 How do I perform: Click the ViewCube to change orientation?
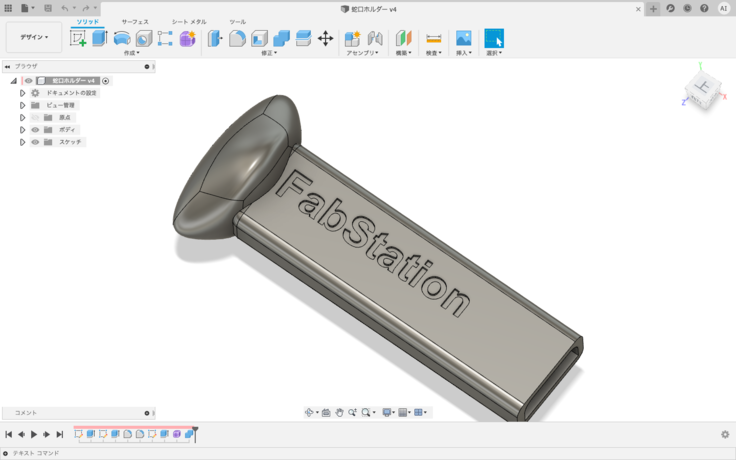tap(702, 89)
